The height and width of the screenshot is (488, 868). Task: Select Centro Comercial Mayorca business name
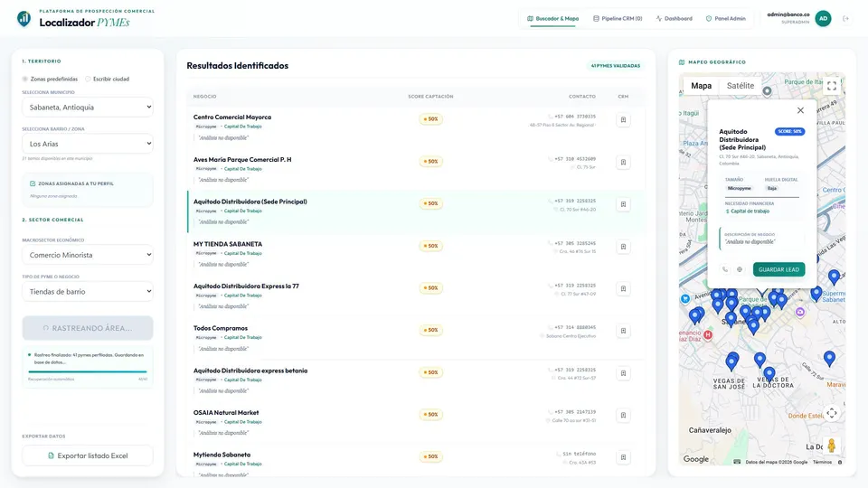pyautogui.click(x=232, y=117)
